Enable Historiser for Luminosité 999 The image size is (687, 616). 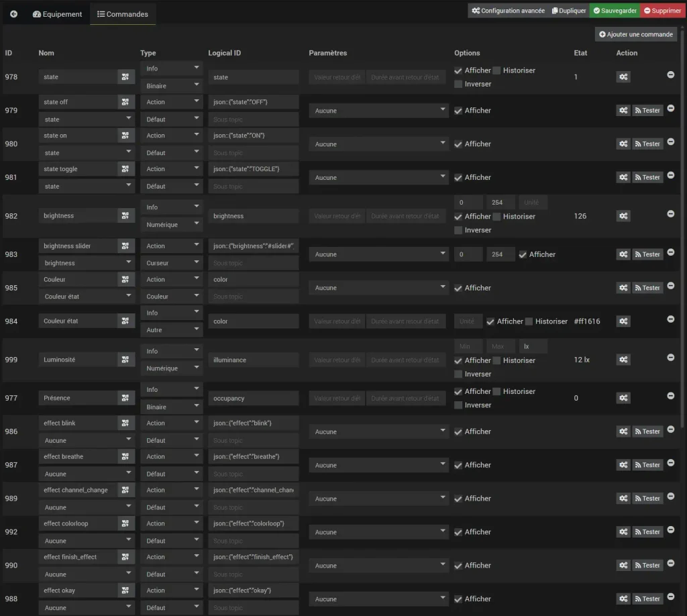pyautogui.click(x=497, y=360)
